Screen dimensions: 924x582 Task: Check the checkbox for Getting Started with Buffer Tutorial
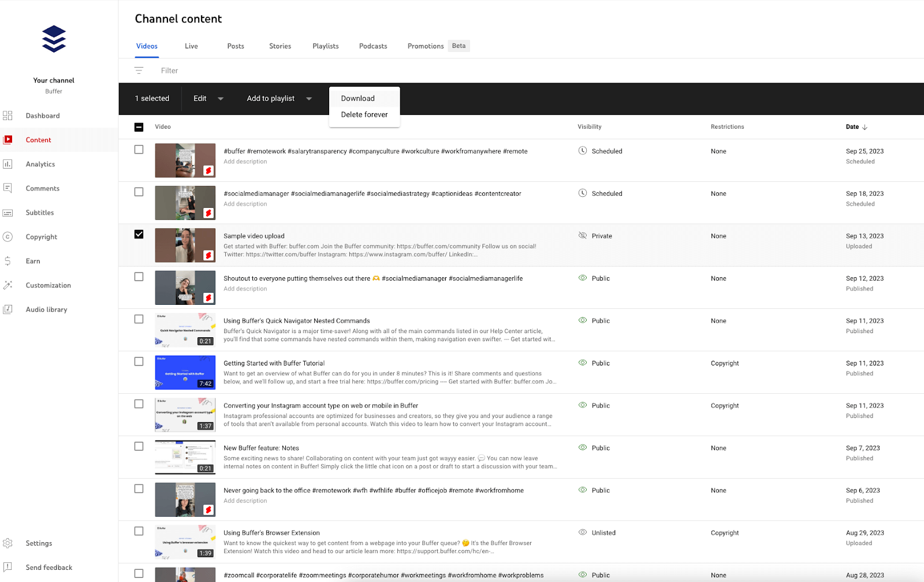click(139, 361)
